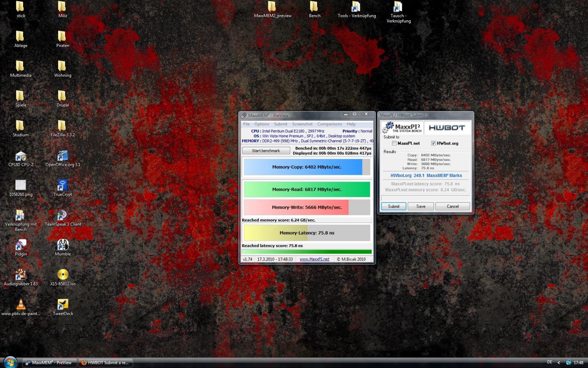Click the Memory-Latency result bar
This screenshot has width=588, height=368.
(x=307, y=233)
